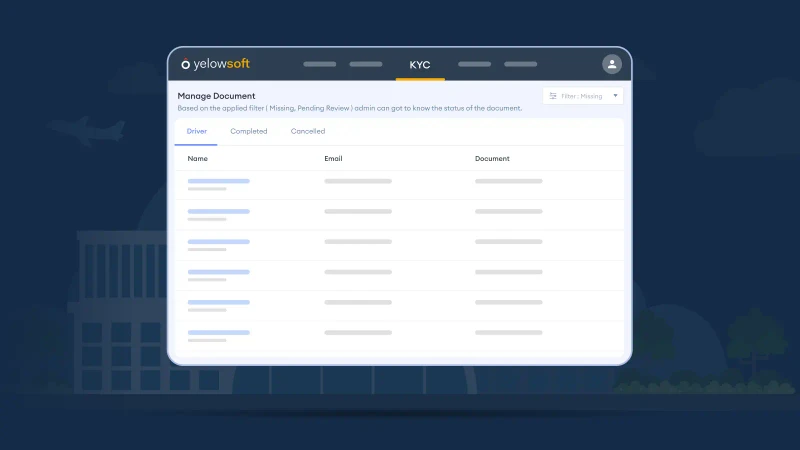Image resolution: width=800 pixels, height=450 pixels.
Task: Open the Filter: Missing combo box
Action: click(x=583, y=96)
